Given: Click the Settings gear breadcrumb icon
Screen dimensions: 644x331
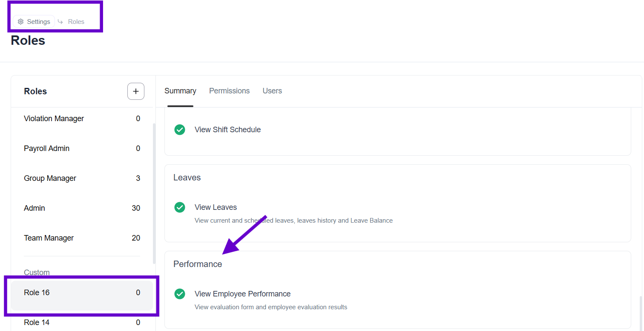Looking at the screenshot, I should point(20,22).
